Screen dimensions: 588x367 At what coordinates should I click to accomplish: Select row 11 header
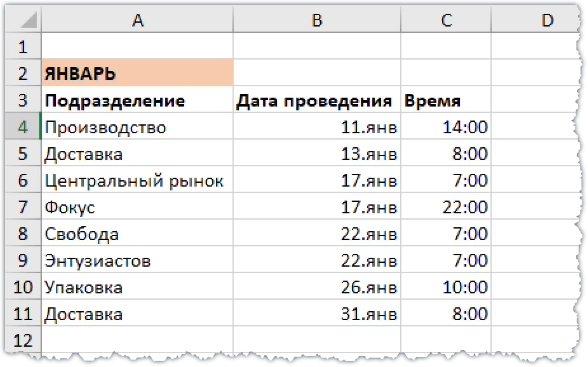point(22,313)
